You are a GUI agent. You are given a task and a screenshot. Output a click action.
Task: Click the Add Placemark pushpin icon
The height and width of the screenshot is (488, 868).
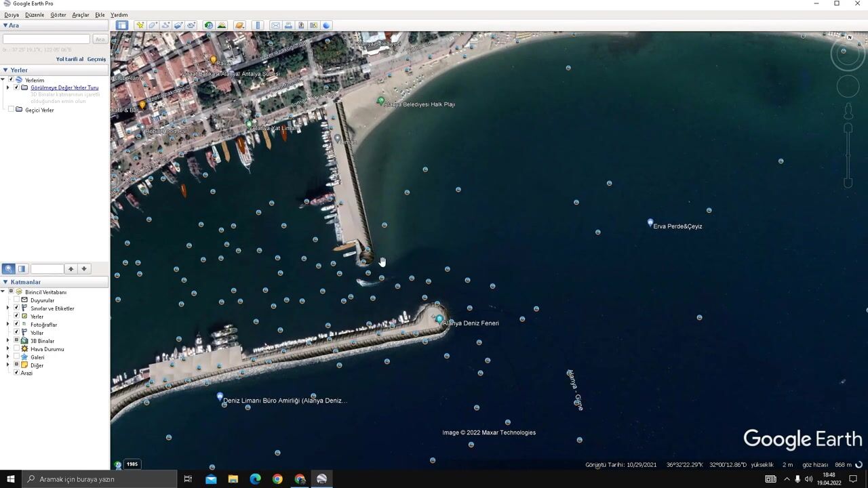140,25
